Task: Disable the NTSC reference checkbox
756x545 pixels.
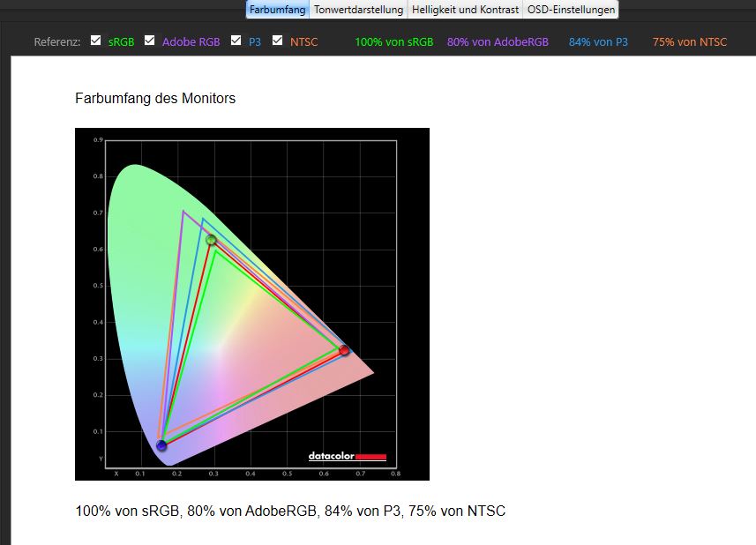Action: tap(277, 41)
